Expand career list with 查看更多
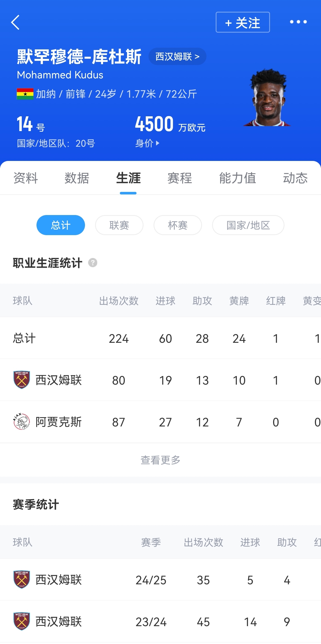 click(x=160, y=460)
